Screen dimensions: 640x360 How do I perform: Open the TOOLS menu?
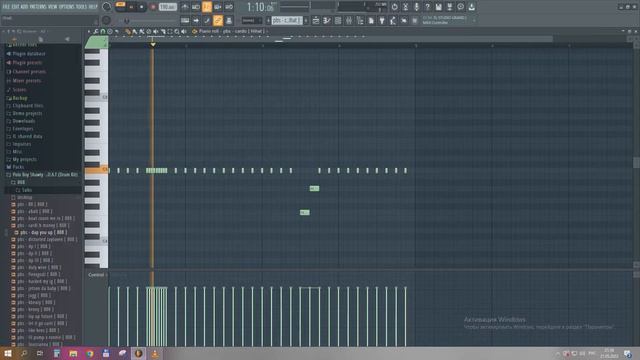pos(81,7)
